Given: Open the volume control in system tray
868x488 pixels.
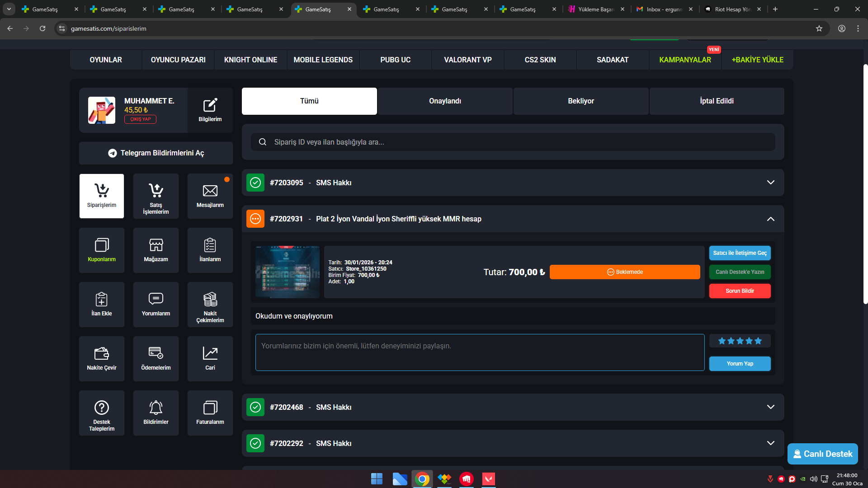Looking at the screenshot, I should click(x=813, y=479).
